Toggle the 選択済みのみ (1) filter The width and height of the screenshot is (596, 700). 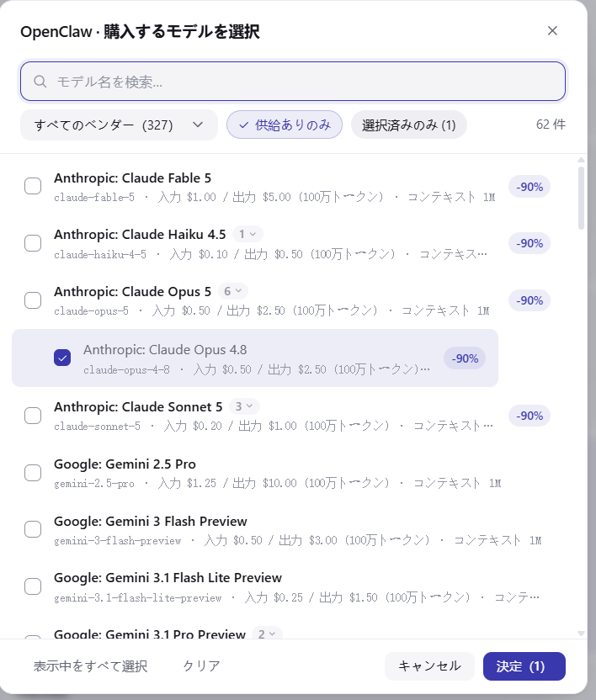pos(409,125)
